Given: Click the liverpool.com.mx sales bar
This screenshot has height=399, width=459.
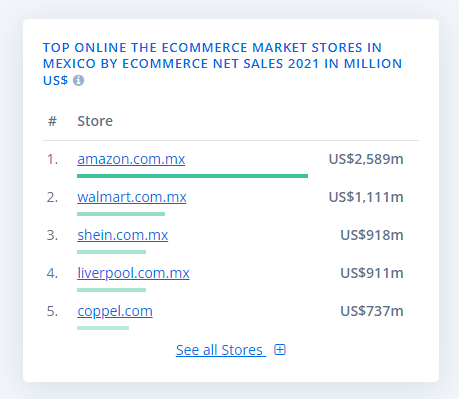Looking at the screenshot, I should pyautogui.click(x=111, y=290).
